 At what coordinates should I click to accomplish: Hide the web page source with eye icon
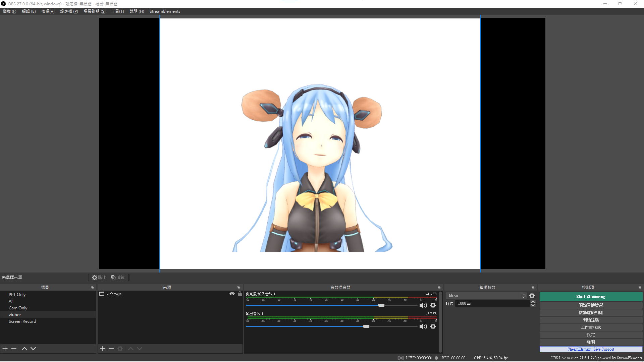click(232, 294)
